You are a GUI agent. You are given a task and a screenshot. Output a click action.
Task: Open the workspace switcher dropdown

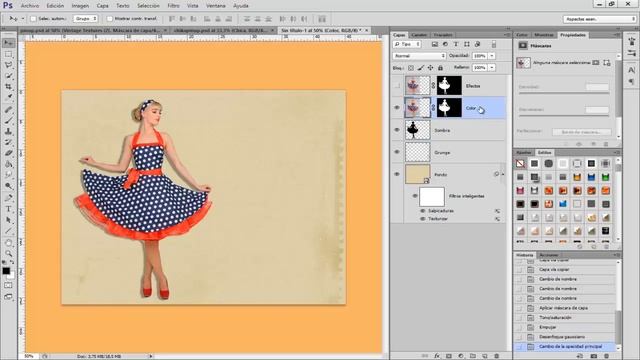tap(600, 19)
